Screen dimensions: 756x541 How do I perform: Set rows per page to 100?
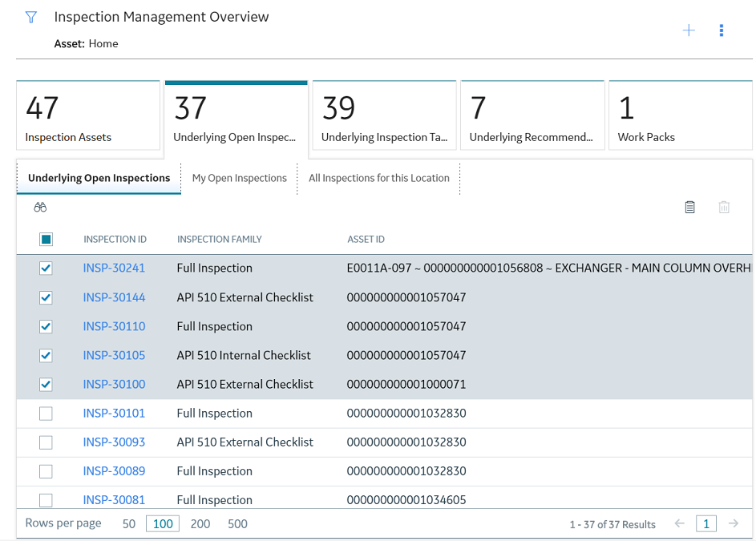[x=163, y=523]
